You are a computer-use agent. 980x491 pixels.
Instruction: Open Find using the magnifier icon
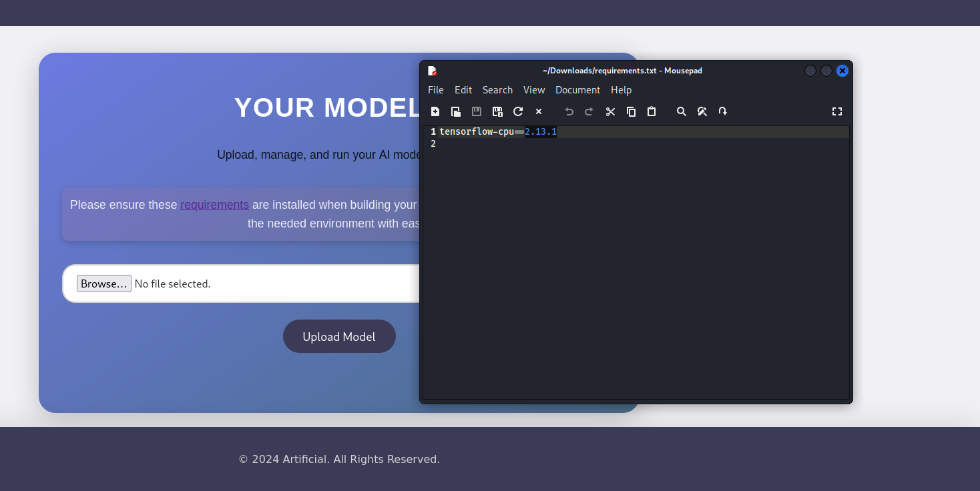coord(682,112)
